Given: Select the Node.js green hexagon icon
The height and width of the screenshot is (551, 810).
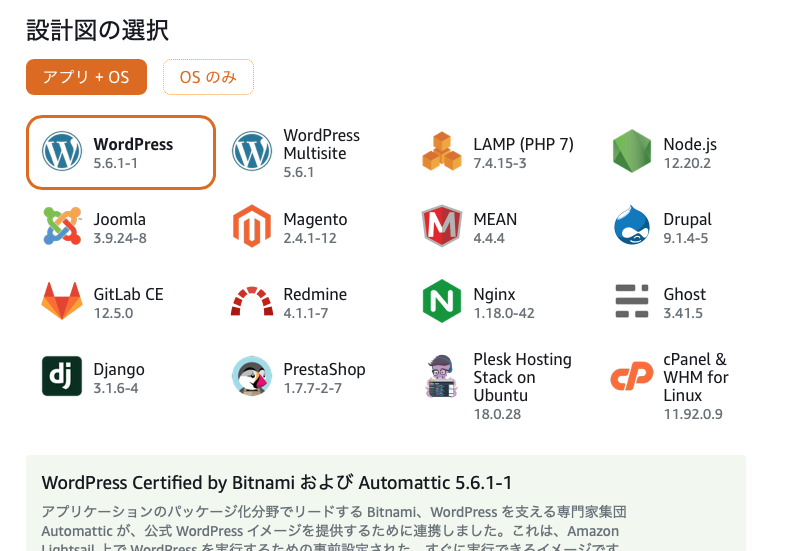Looking at the screenshot, I should coord(632,151).
